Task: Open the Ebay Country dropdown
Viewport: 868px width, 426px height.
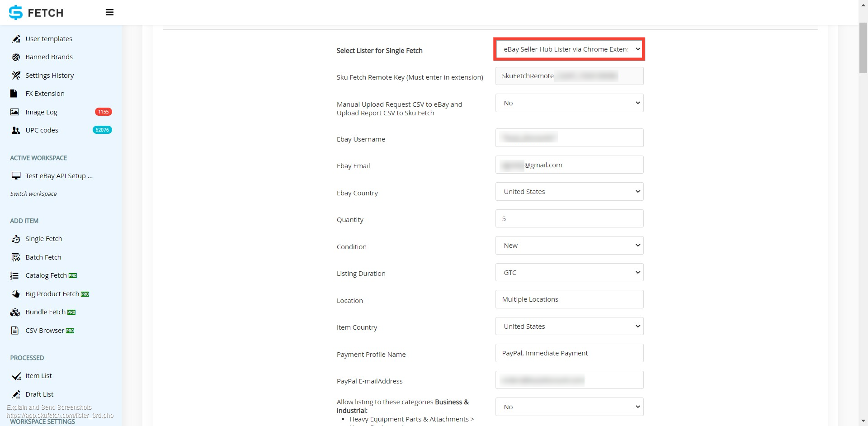Action: pyautogui.click(x=569, y=192)
